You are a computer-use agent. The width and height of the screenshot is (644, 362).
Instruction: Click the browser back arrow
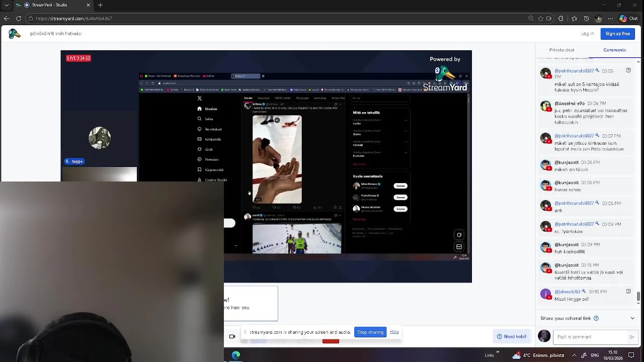pos(7,19)
